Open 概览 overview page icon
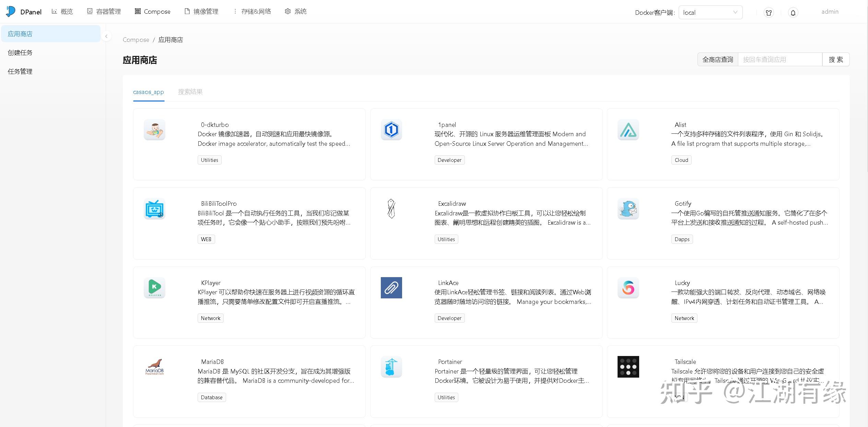The height and width of the screenshot is (427, 868). click(54, 11)
